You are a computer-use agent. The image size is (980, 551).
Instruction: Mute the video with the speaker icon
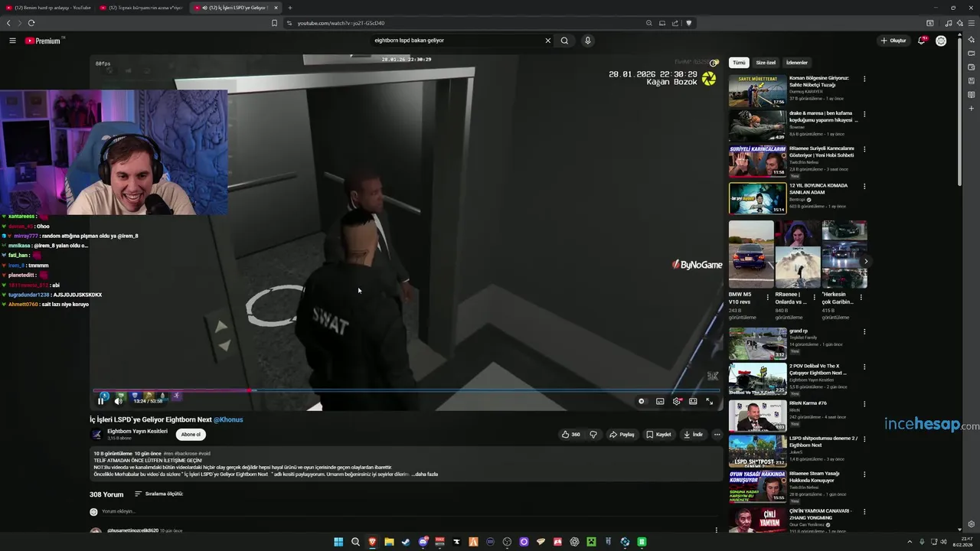click(118, 401)
